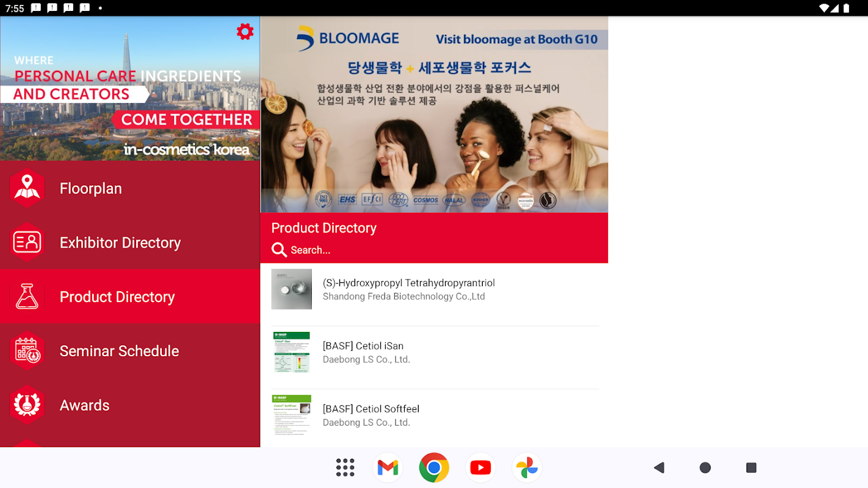Launch Chrome from the taskbar
The width and height of the screenshot is (868, 488).
click(434, 468)
